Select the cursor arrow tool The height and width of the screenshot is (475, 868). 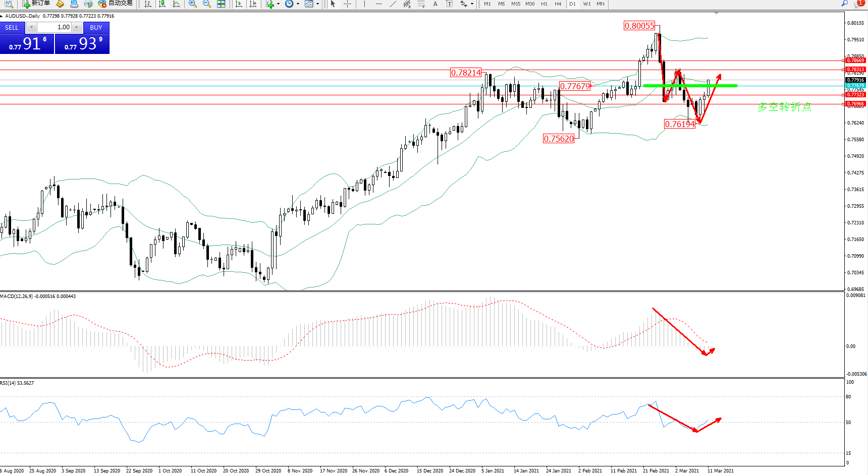[x=333, y=4]
